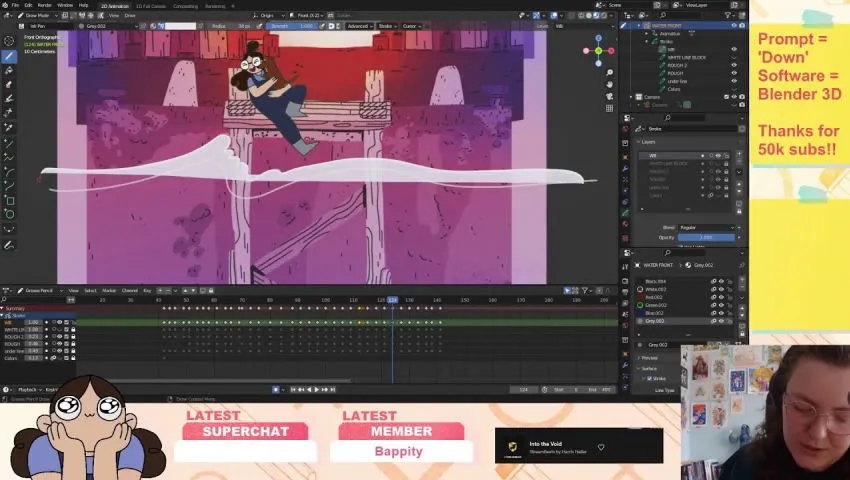Screen dimensions: 850x480
Task: Open the Blend mode Regular dropdown
Action: (x=706, y=228)
